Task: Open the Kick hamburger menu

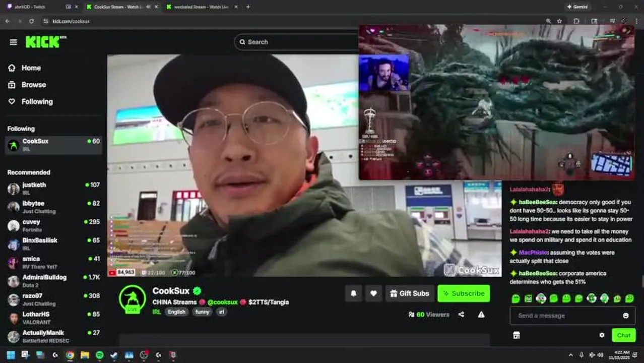Action: pos(13,42)
